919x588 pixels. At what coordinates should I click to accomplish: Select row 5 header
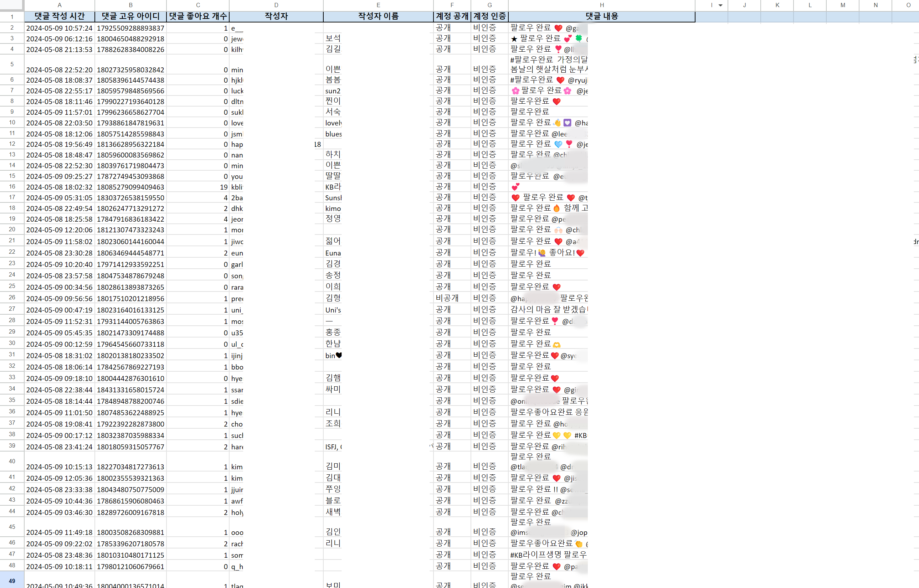point(12,64)
